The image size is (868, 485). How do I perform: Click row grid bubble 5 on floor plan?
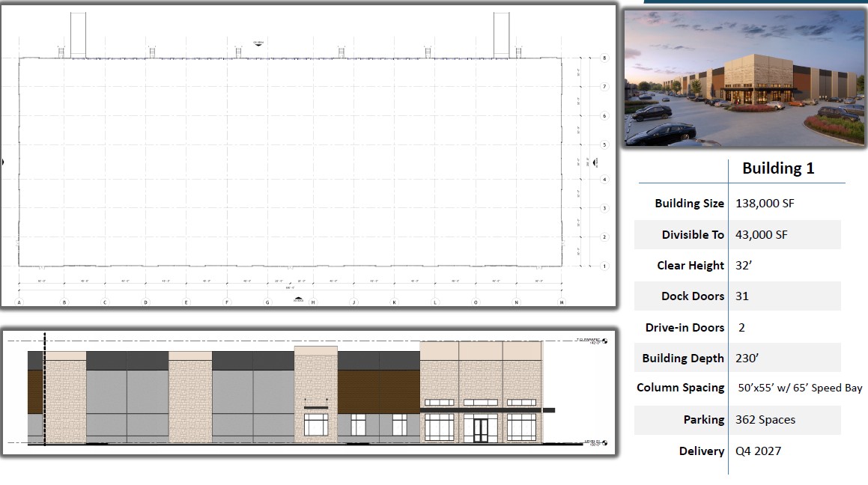pyautogui.click(x=604, y=144)
